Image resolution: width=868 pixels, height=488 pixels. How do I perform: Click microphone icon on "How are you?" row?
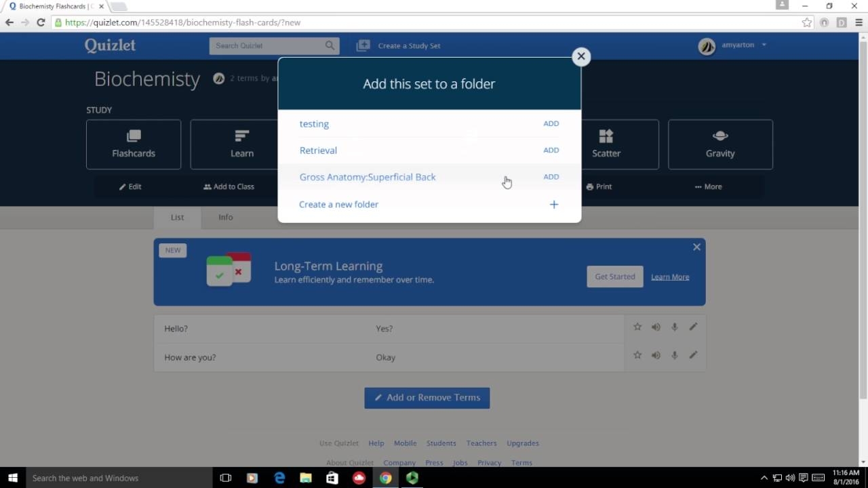click(x=674, y=355)
